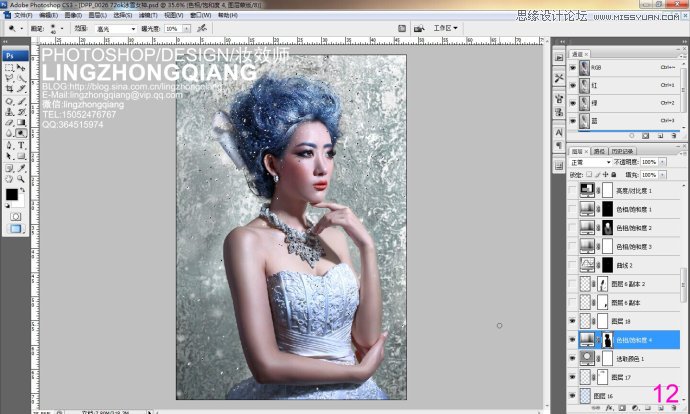Hide the 图层 17 layer
This screenshot has height=414, width=690.
coord(573,377)
